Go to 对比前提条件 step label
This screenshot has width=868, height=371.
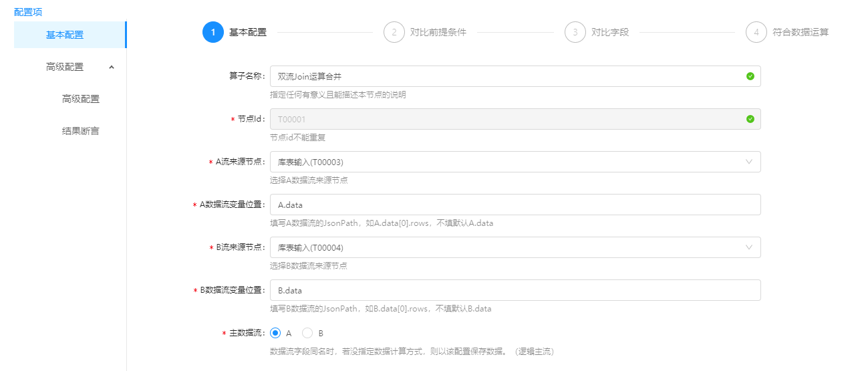[438, 32]
